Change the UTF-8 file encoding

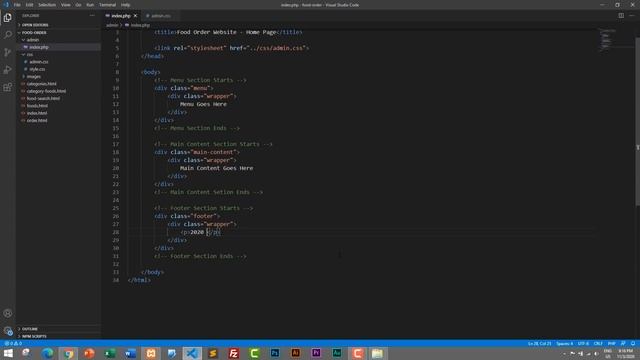[583, 344]
